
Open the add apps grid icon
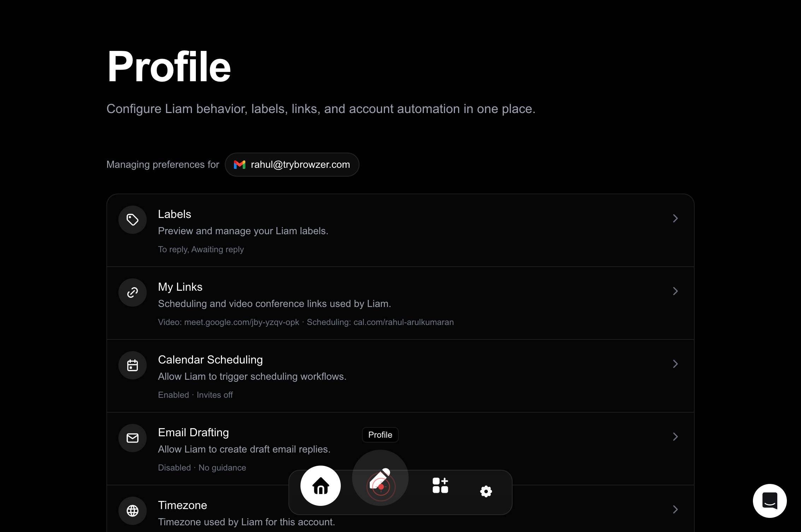[440, 485]
